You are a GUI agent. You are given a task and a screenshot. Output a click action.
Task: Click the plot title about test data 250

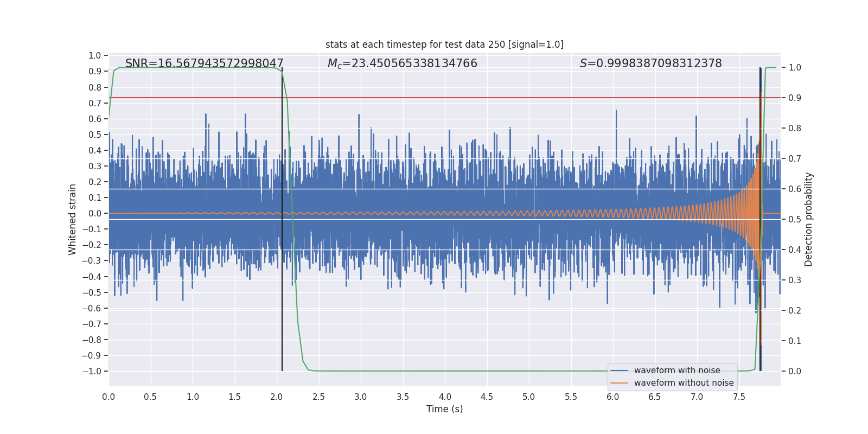click(x=444, y=44)
